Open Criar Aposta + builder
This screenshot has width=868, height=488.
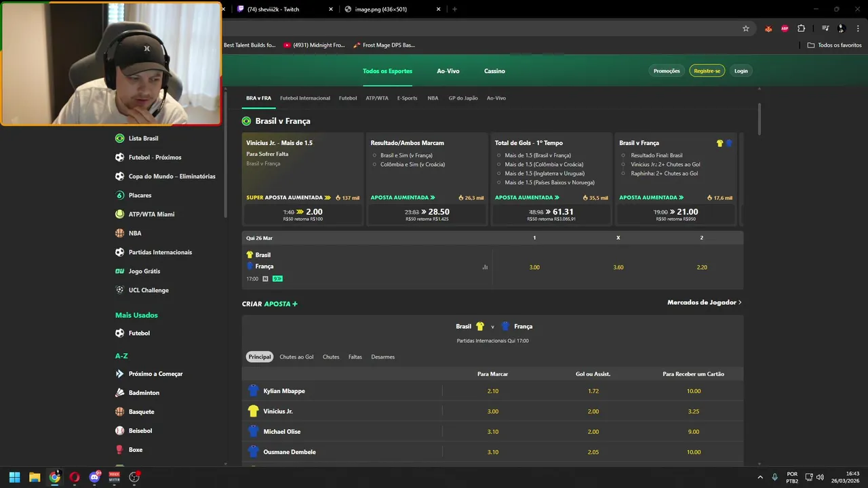[x=270, y=304]
